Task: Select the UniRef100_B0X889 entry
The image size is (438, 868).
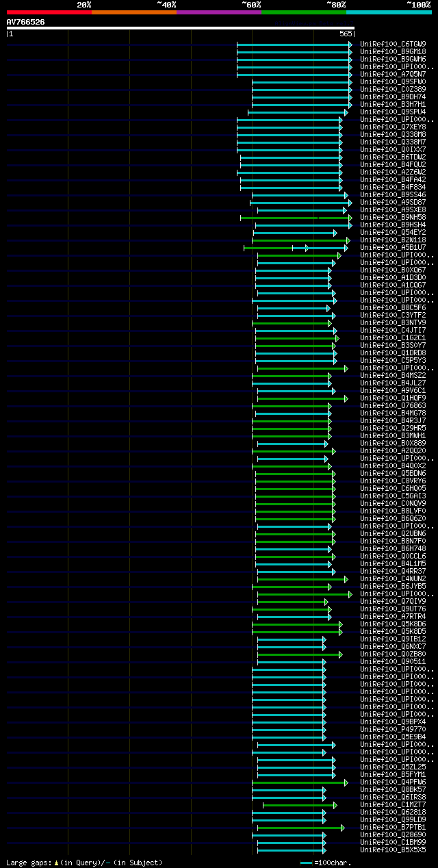Action: (393, 443)
